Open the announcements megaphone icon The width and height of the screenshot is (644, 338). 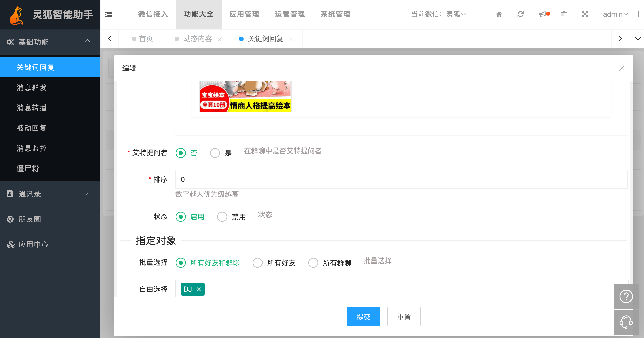point(543,14)
